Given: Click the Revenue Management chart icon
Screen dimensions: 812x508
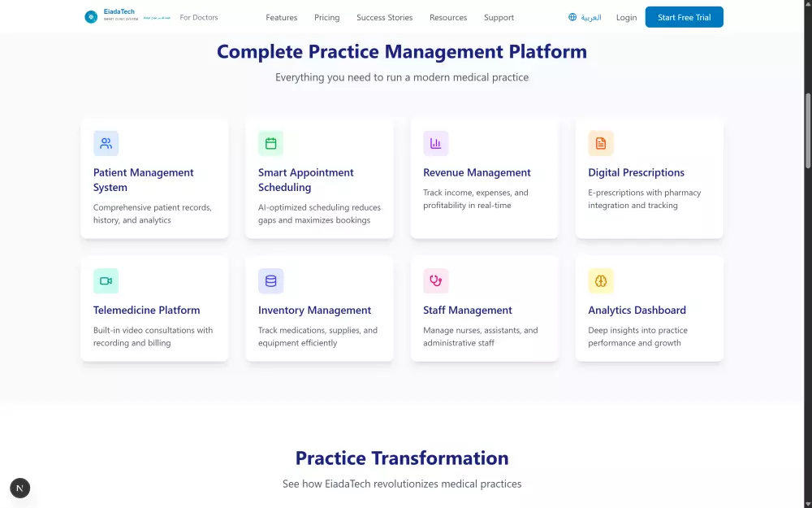Looking at the screenshot, I should pyautogui.click(x=436, y=143).
